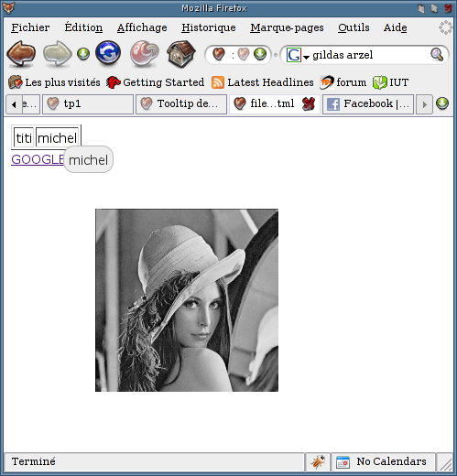Stop loading with the red stop icon
Screen dimensions: 457x476
click(x=145, y=54)
